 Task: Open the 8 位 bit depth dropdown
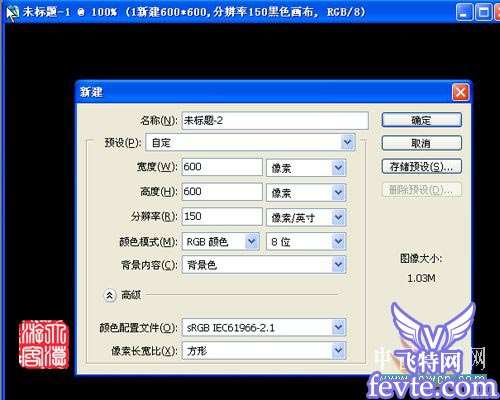[x=306, y=242]
